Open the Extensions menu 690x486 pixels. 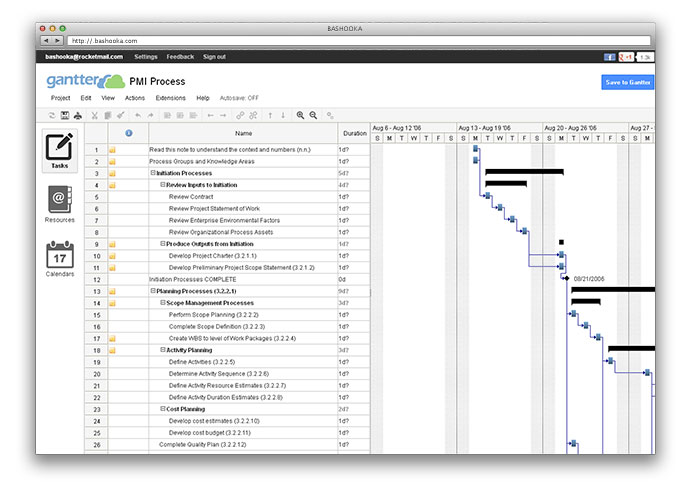170,98
